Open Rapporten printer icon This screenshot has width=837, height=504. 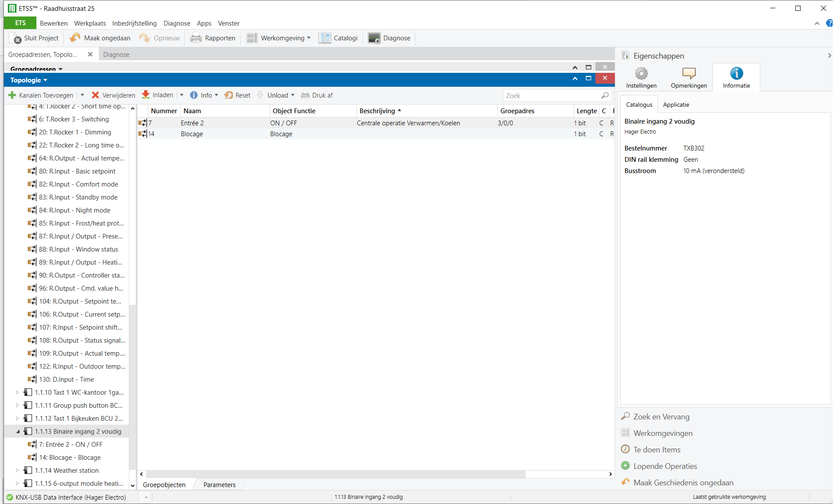pyautogui.click(x=196, y=38)
